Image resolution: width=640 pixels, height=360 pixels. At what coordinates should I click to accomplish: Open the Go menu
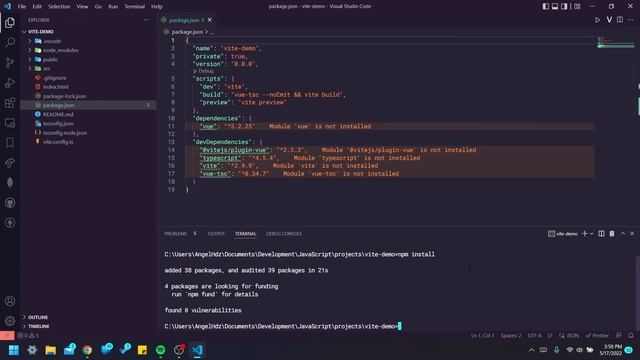(98, 6)
